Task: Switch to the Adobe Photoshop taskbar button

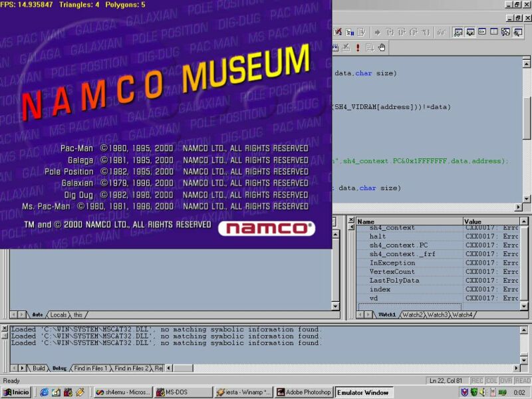Action: pyautogui.click(x=304, y=392)
